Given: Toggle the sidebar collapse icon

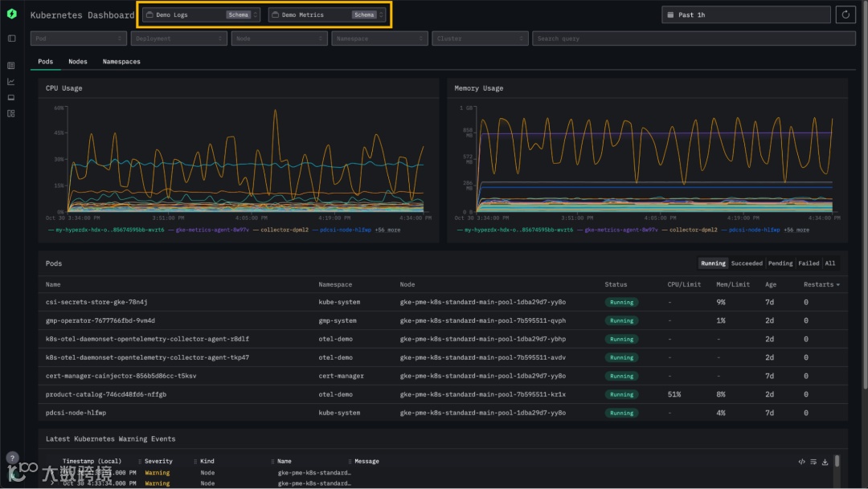Looking at the screenshot, I should 11,38.
